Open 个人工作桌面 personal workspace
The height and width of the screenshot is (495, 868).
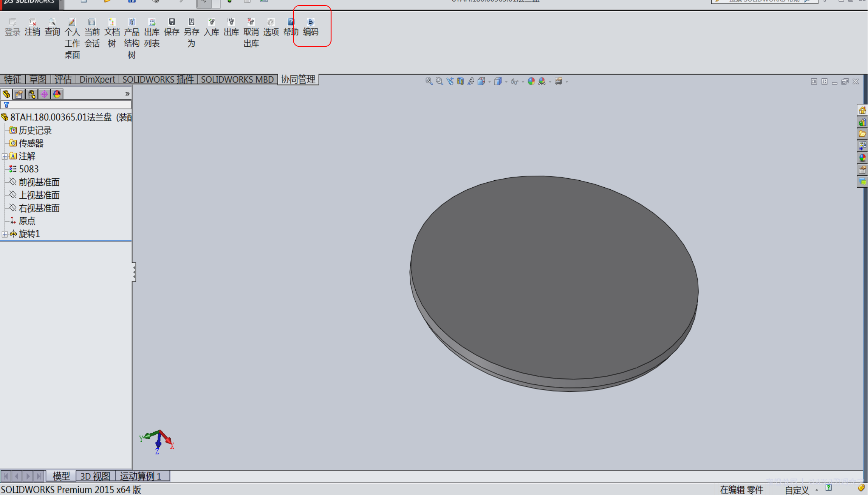tap(72, 39)
